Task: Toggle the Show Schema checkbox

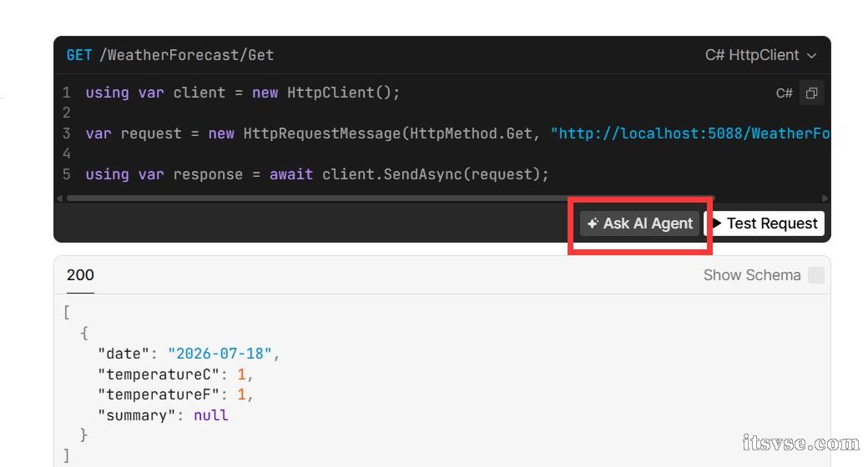Action: tap(816, 275)
